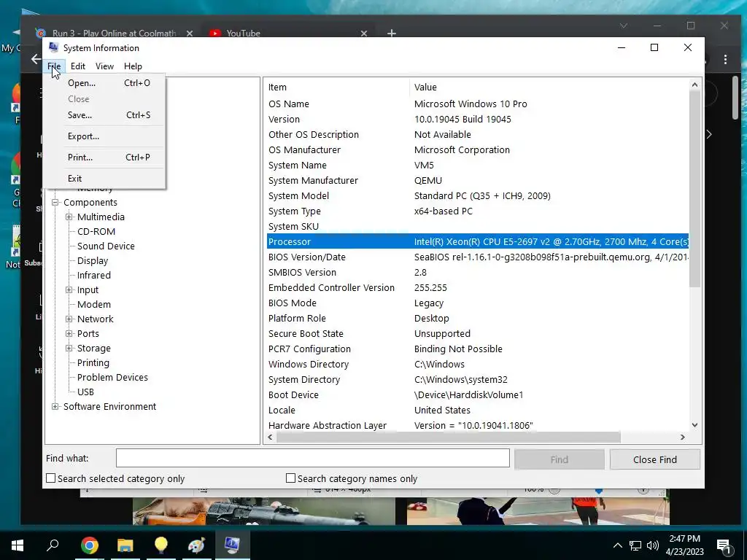
Task: Open the Tips lightbulb taskbar icon
Action: coord(160,545)
